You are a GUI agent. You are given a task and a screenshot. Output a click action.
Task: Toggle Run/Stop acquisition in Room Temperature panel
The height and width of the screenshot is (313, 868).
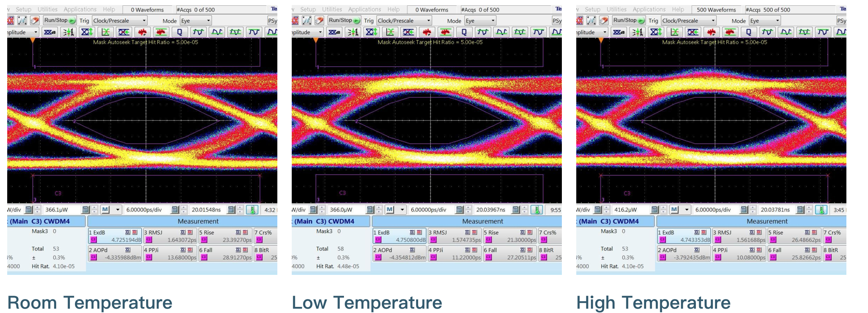(x=60, y=21)
